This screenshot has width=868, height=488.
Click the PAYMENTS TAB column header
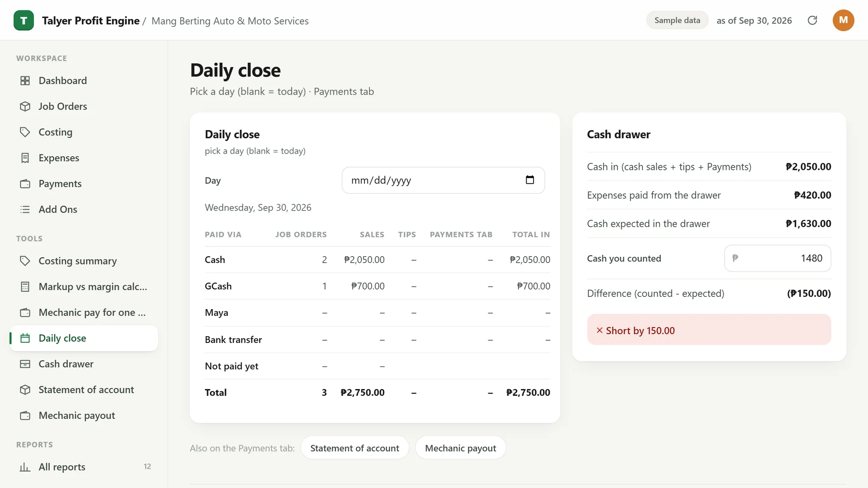tap(461, 235)
